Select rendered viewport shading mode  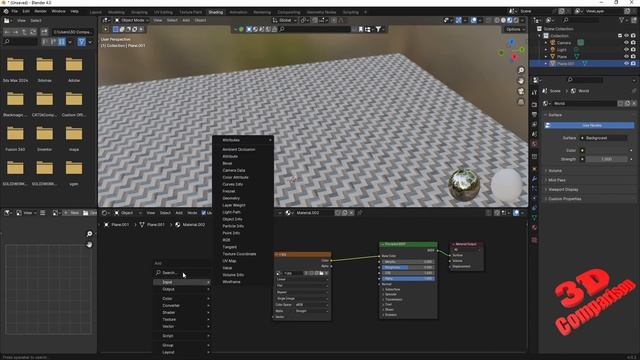point(516,20)
